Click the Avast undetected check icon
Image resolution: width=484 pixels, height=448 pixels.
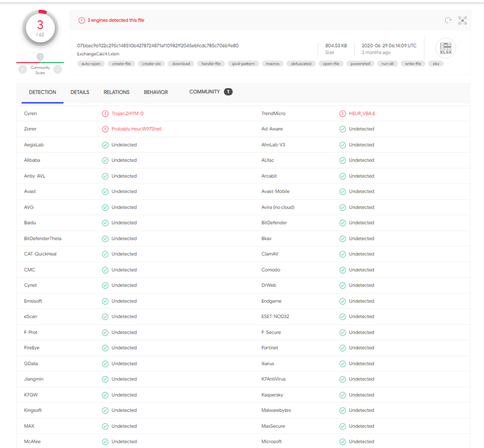[x=105, y=192]
